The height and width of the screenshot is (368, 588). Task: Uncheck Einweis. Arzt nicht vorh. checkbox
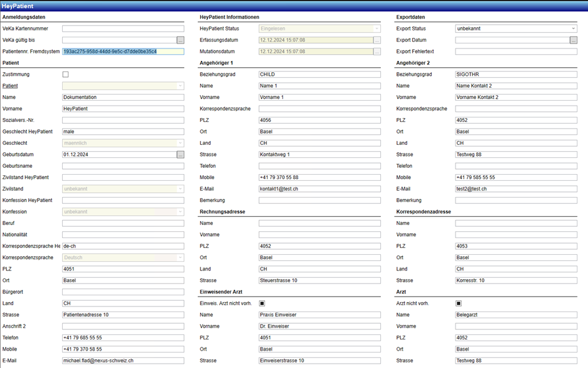coord(262,303)
